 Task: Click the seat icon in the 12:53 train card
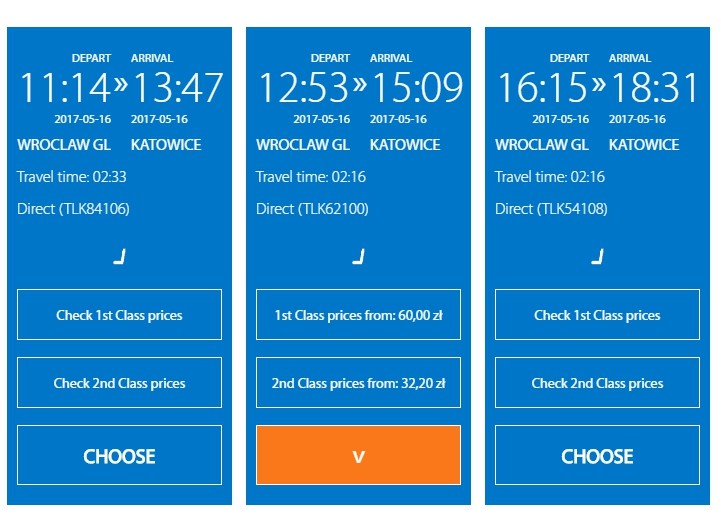click(358, 257)
